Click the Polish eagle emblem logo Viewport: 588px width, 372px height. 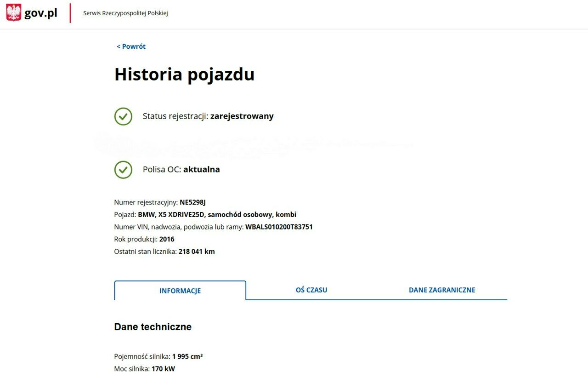[x=14, y=13]
